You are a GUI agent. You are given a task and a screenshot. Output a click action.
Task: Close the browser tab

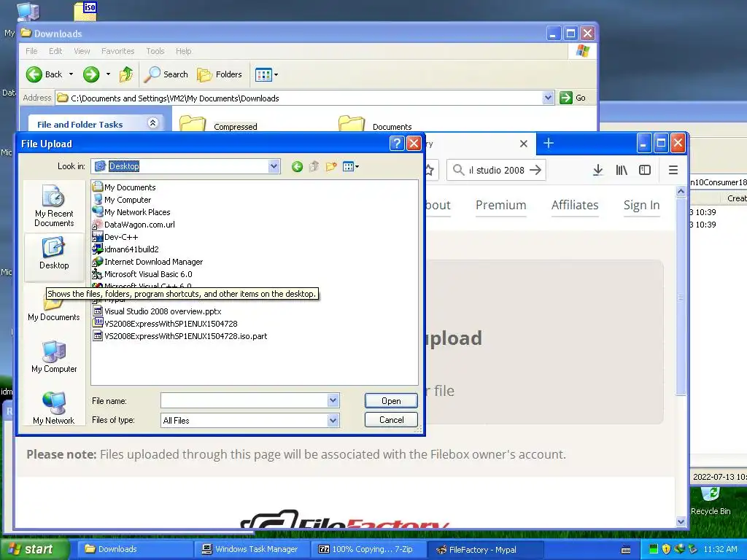click(x=523, y=144)
